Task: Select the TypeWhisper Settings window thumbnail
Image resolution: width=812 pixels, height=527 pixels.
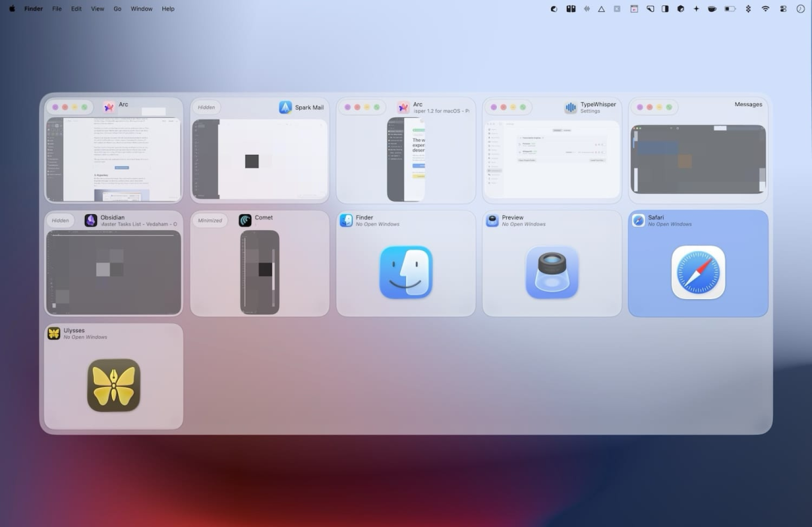Action: point(552,159)
